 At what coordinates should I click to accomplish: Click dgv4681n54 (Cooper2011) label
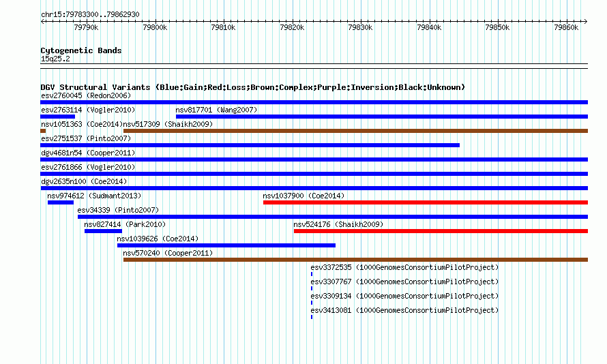point(88,153)
